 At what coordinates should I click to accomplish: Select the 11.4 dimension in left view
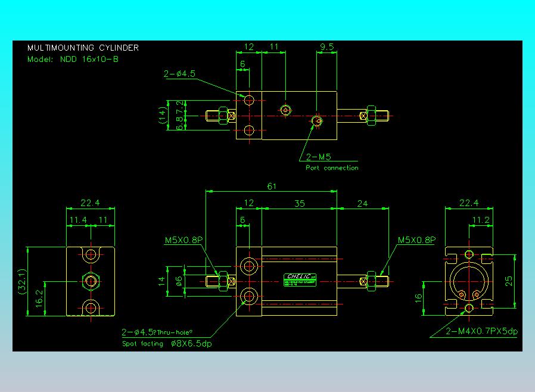pos(78,220)
